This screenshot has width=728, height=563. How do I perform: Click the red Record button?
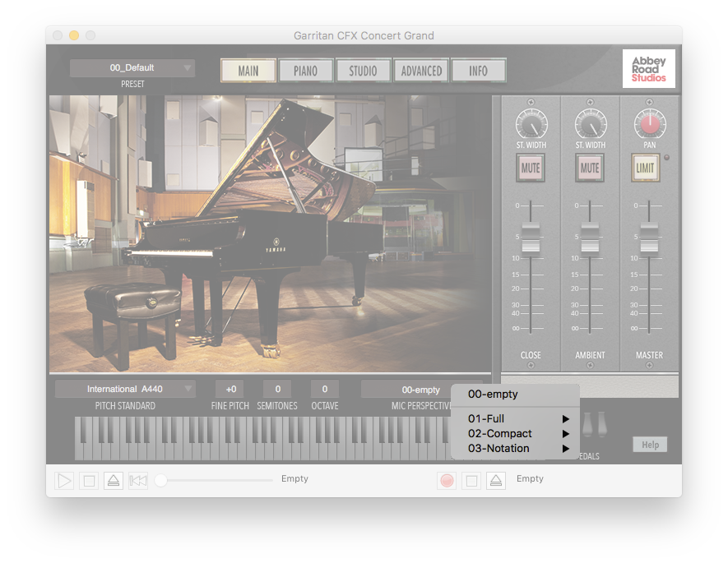tap(447, 481)
